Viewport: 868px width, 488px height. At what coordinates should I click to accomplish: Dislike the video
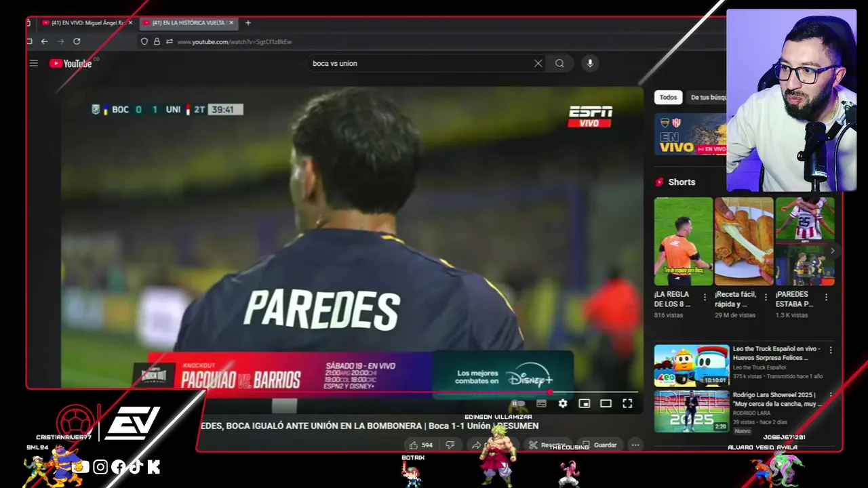point(450,445)
